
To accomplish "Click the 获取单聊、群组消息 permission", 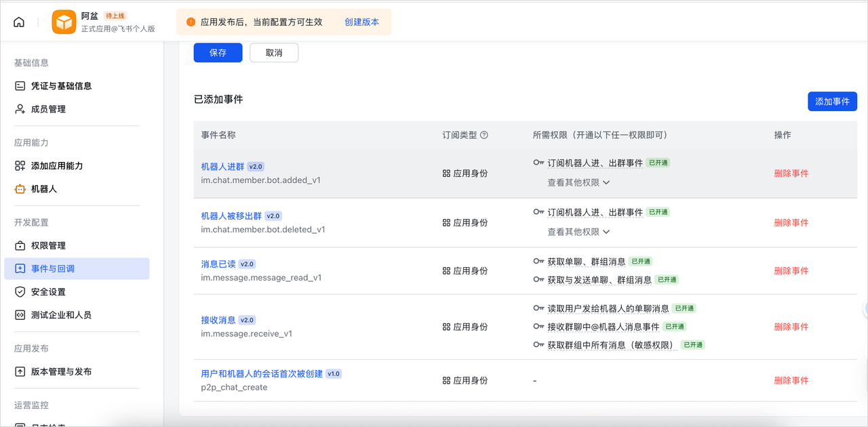I will (x=587, y=262).
